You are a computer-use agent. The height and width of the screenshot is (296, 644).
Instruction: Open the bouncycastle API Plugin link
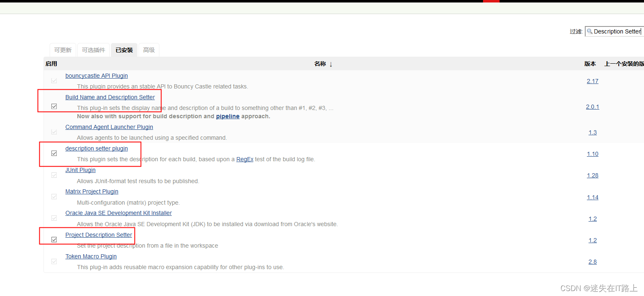[x=96, y=76]
